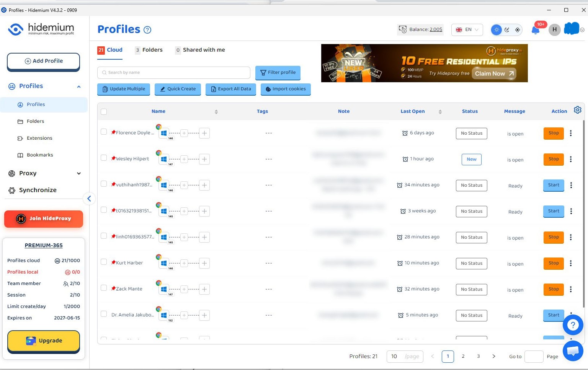Open the EN language dropdown
Viewport: 588px width, 370px height.
pos(467,29)
